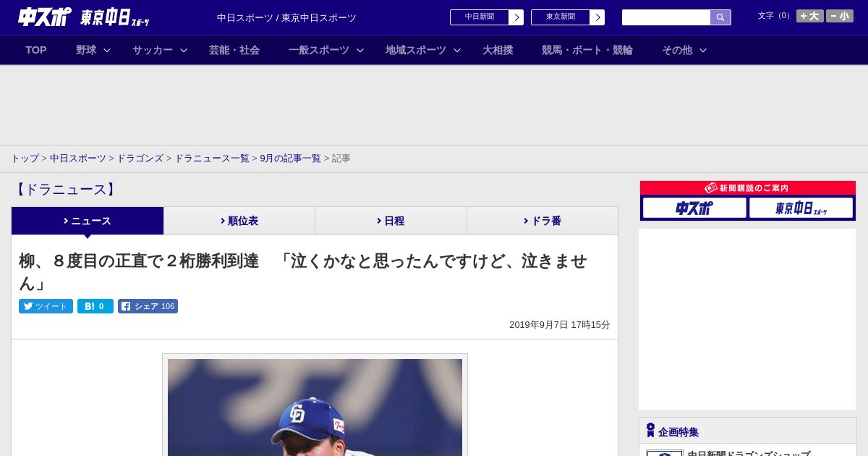Open 中日新聞ドラゴンズショップ thumbnail

tap(665, 453)
